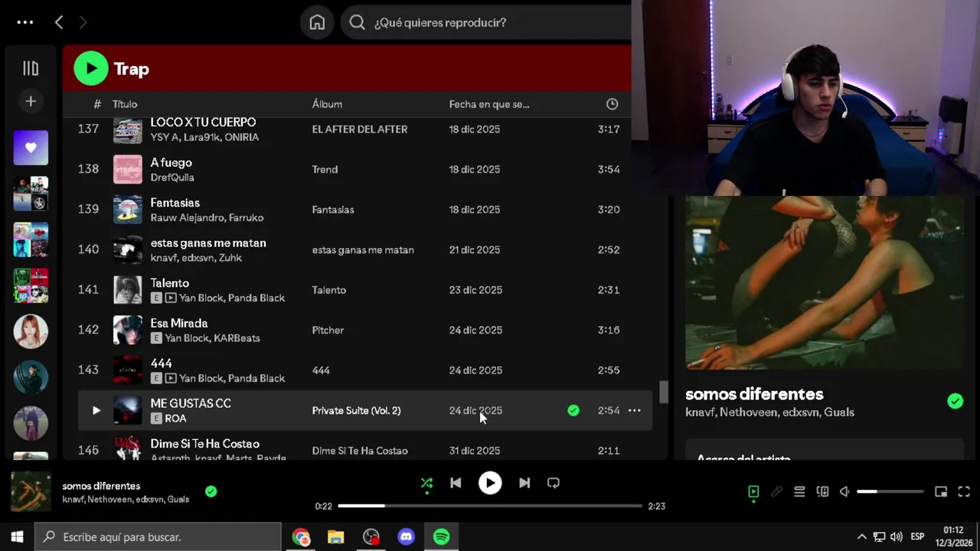This screenshot has height=551, width=980.
Task: Open the album link Pitcher
Action: click(328, 330)
